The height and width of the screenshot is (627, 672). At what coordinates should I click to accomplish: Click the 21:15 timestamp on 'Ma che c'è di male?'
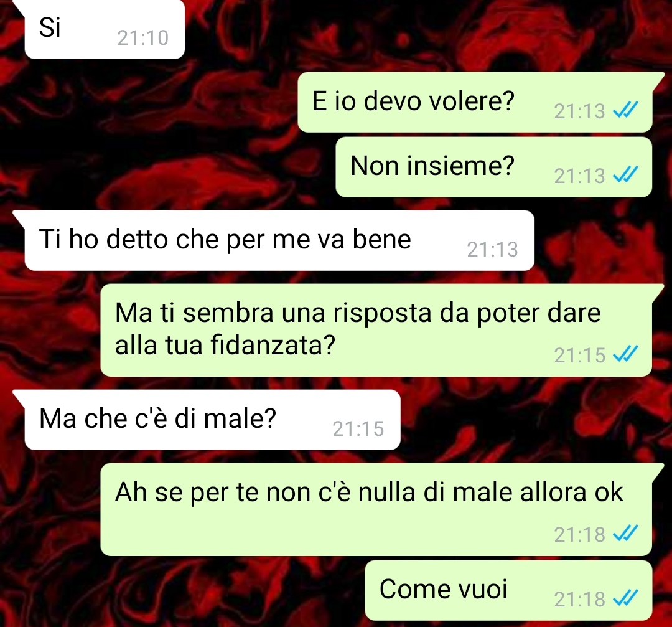tap(358, 429)
